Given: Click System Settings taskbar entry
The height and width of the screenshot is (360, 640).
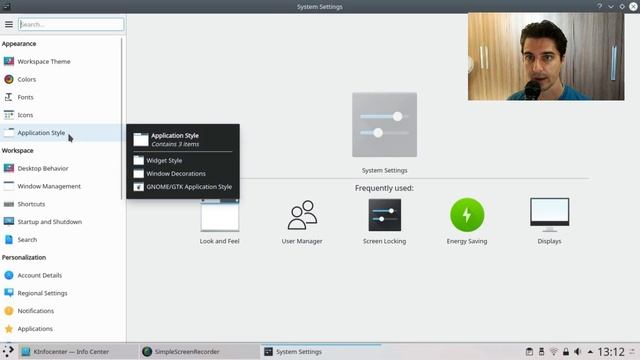Looking at the screenshot, I should (321, 351).
